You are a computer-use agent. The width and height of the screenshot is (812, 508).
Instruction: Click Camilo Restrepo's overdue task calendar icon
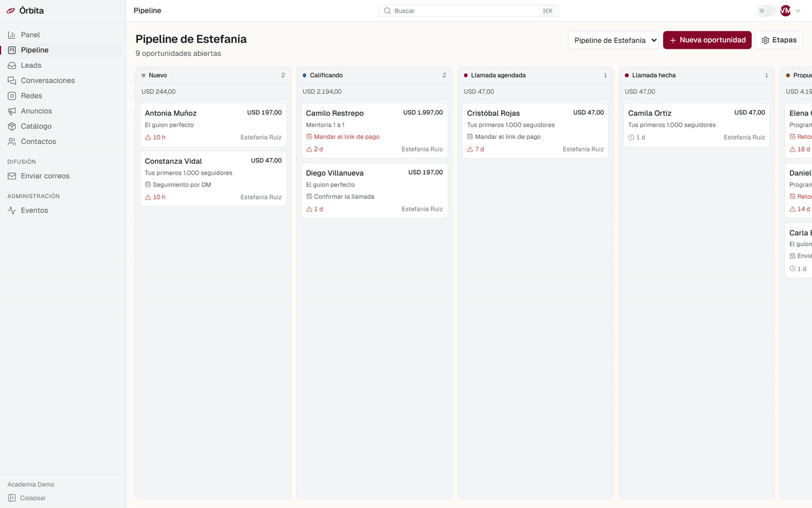309,137
